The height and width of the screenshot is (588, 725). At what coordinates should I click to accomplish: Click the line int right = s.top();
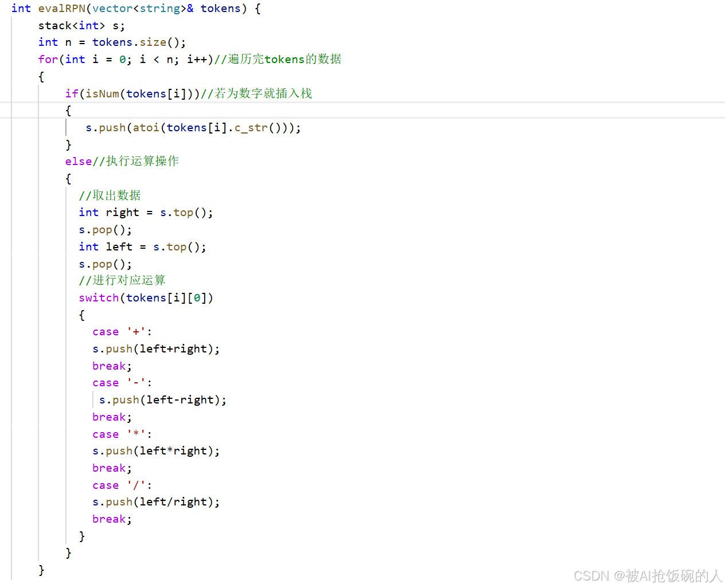coord(146,213)
